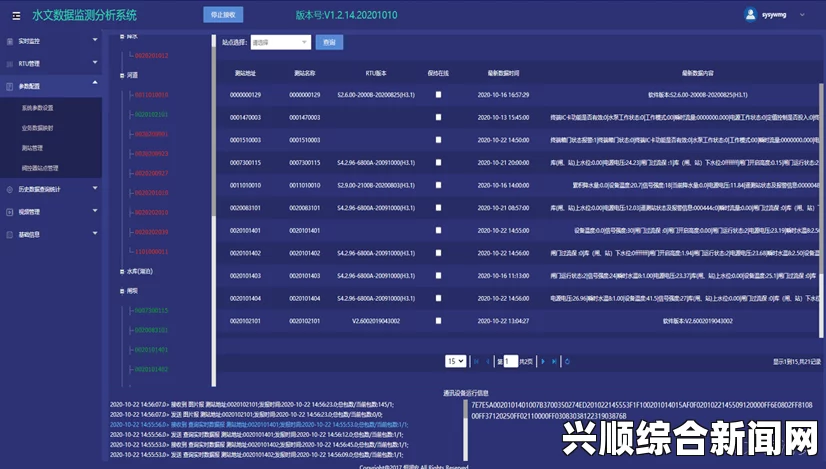
Task: Click the time cell 2020-10-22 13:04:27
Action: [x=504, y=321]
